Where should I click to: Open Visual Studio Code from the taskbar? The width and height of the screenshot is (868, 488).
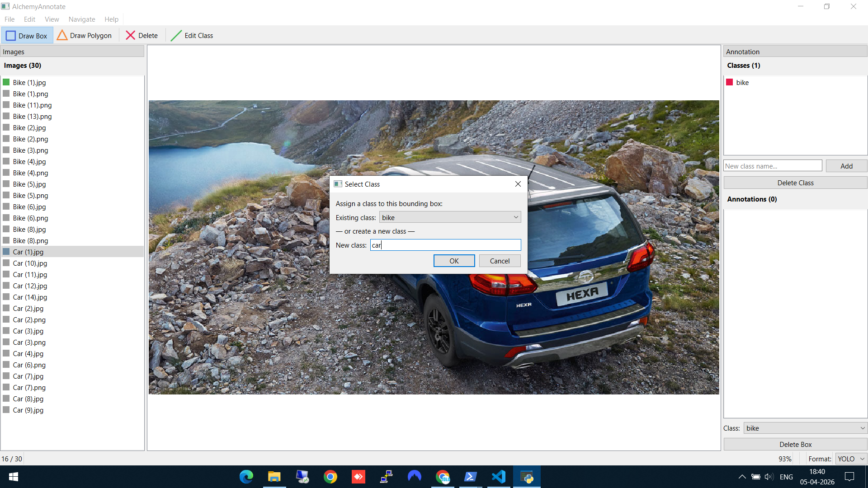(499, 477)
